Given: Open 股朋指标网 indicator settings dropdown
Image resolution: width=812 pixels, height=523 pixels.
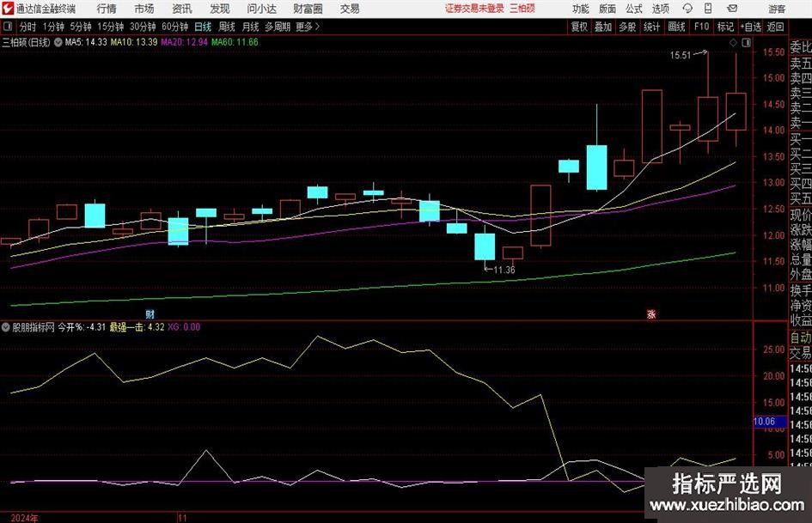Looking at the screenshot, I should (6, 327).
